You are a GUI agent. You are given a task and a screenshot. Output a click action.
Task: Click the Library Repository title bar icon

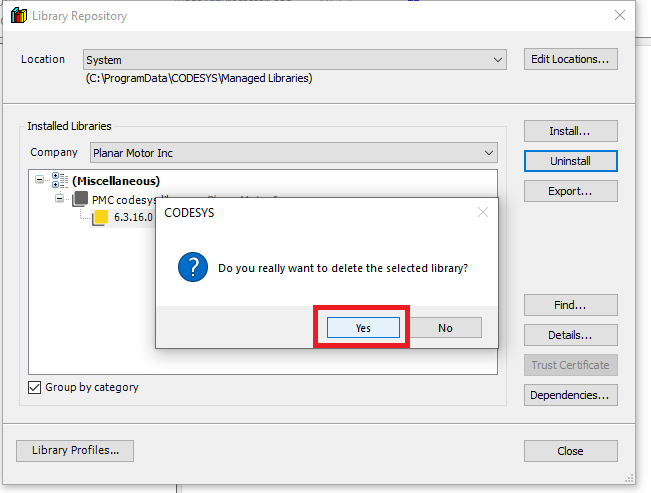[x=18, y=16]
